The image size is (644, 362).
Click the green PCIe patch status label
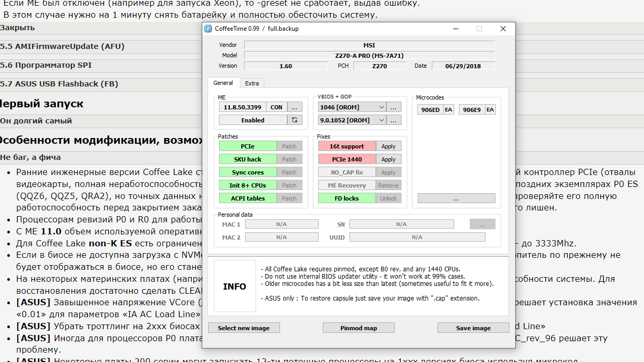(248, 146)
